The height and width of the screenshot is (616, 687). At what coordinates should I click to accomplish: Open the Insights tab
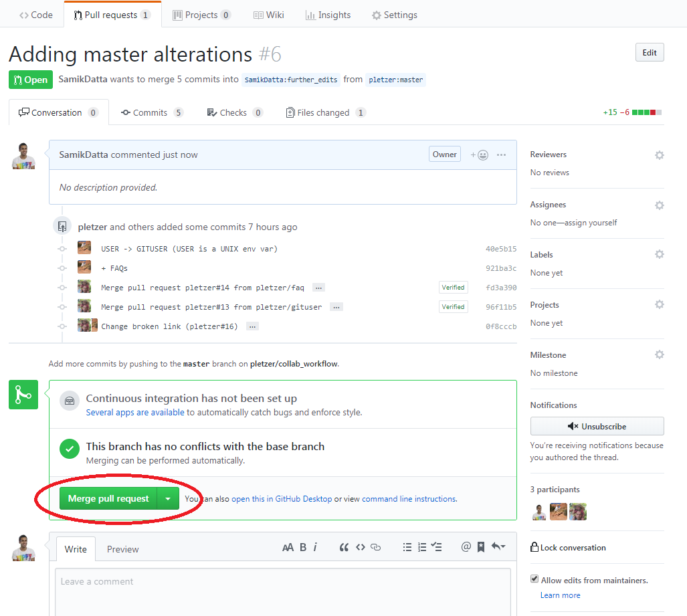pyautogui.click(x=328, y=15)
